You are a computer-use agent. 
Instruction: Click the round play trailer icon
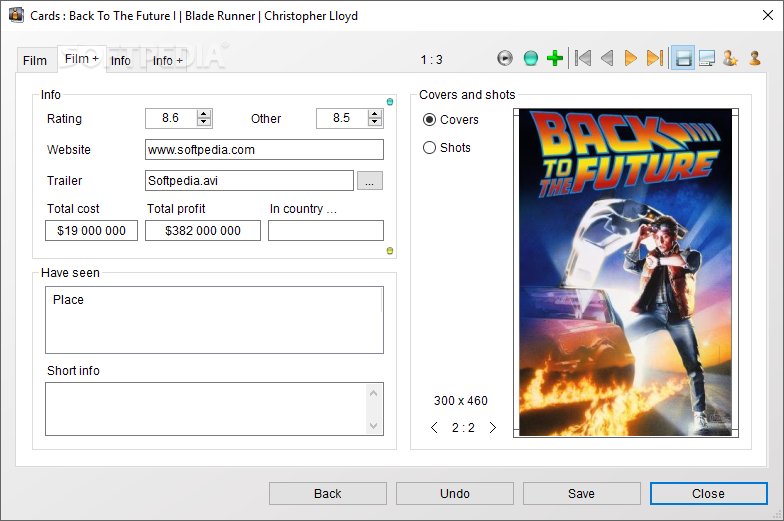click(x=505, y=58)
